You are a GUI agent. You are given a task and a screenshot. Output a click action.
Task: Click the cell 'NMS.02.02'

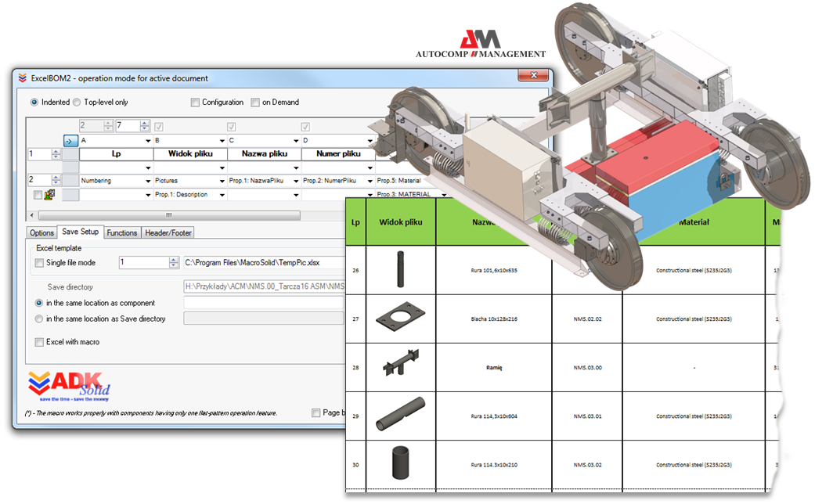[587, 319]
